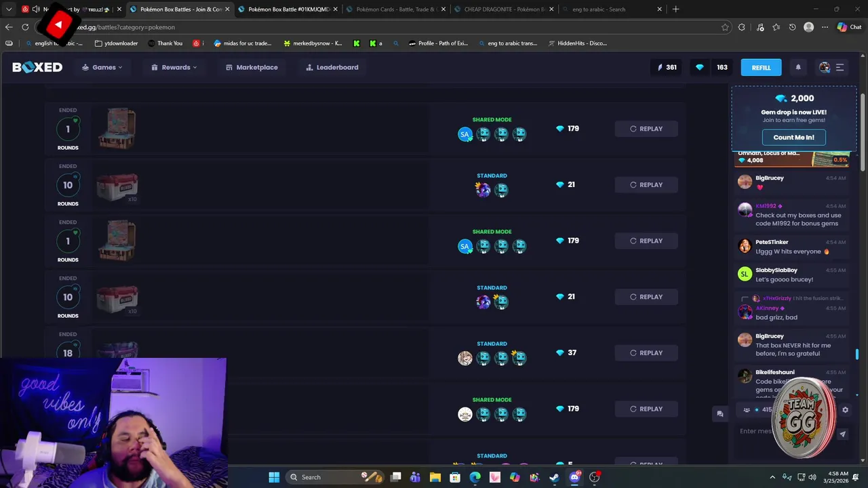This screenshot has height=488, width=868.
Task: Open the Games dropdown menu
Action: coord(102,67)
